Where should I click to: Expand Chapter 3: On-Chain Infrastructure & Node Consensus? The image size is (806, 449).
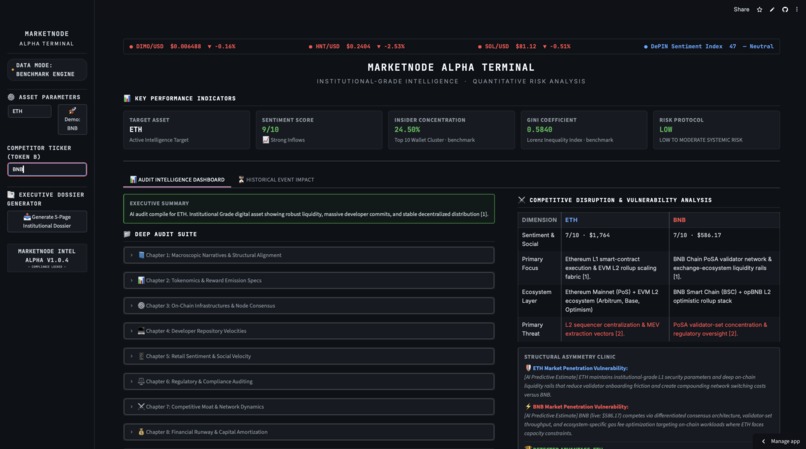tap(308, 306)
